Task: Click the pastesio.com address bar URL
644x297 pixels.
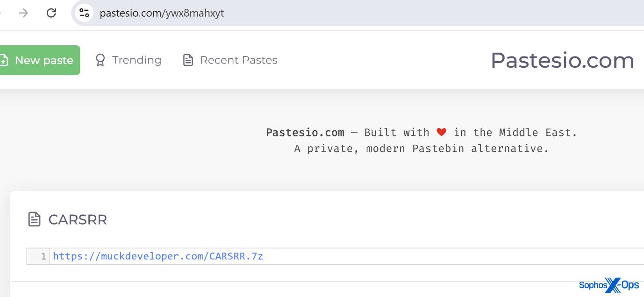Action: (x=162, y=13)
